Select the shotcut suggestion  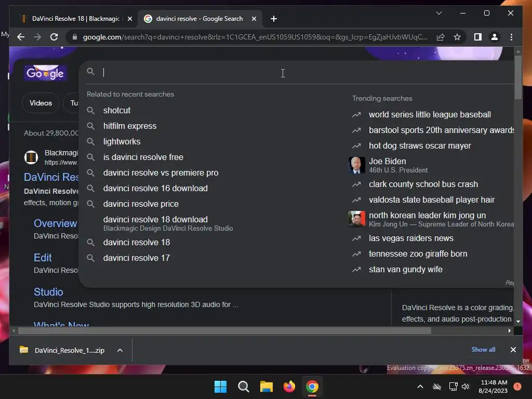[x=117, y=110]
